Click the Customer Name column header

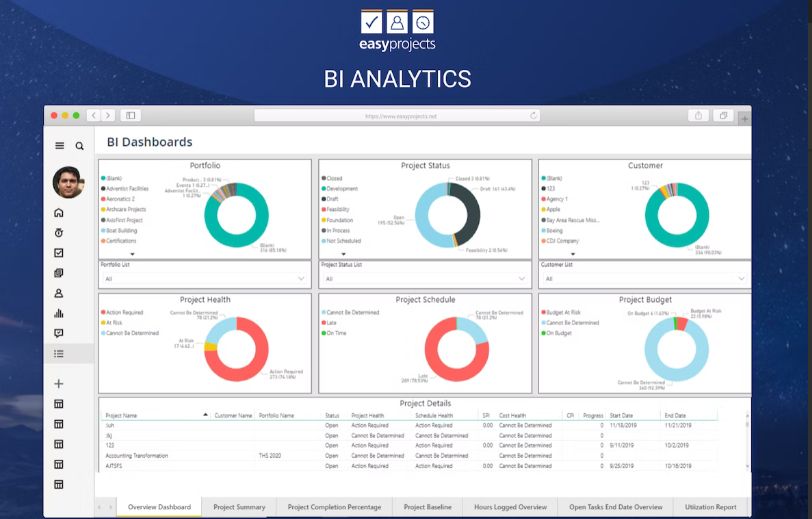233,415
